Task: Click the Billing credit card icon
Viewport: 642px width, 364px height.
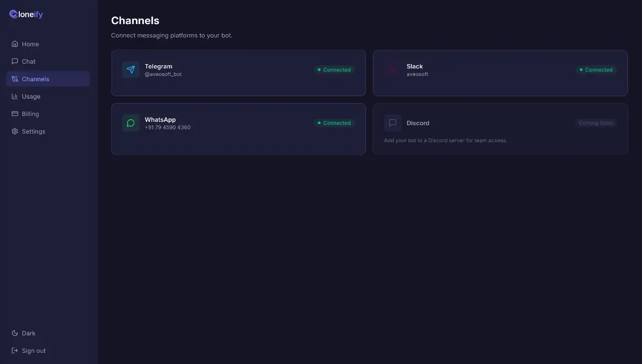Action: (x=15, y=114)
